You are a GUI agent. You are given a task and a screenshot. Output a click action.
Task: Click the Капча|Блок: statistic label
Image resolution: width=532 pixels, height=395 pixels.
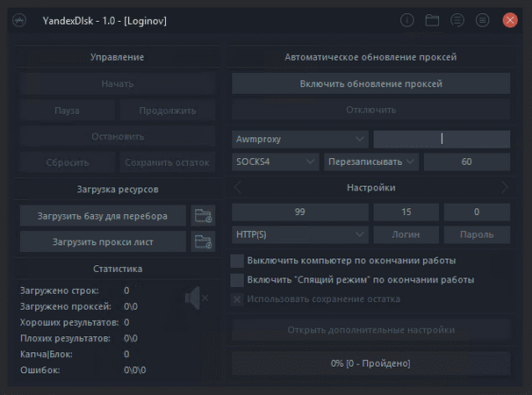click(47, 354)
